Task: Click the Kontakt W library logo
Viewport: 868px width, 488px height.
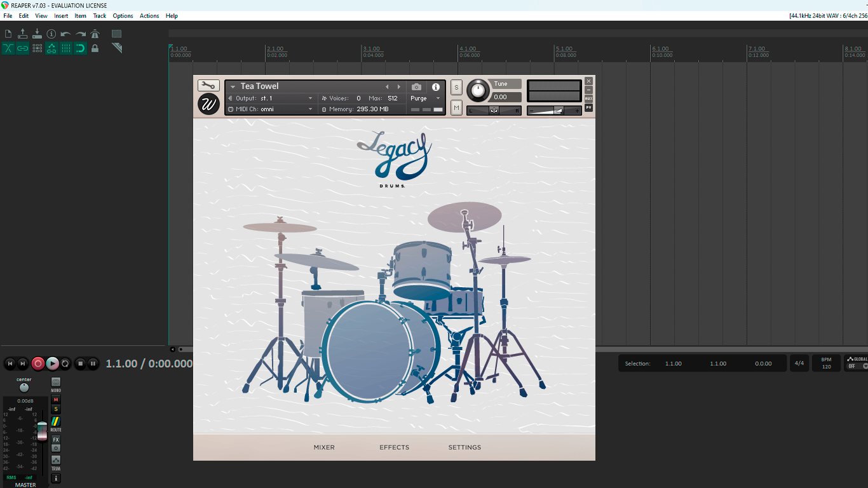Action: [x=208, y=104]
